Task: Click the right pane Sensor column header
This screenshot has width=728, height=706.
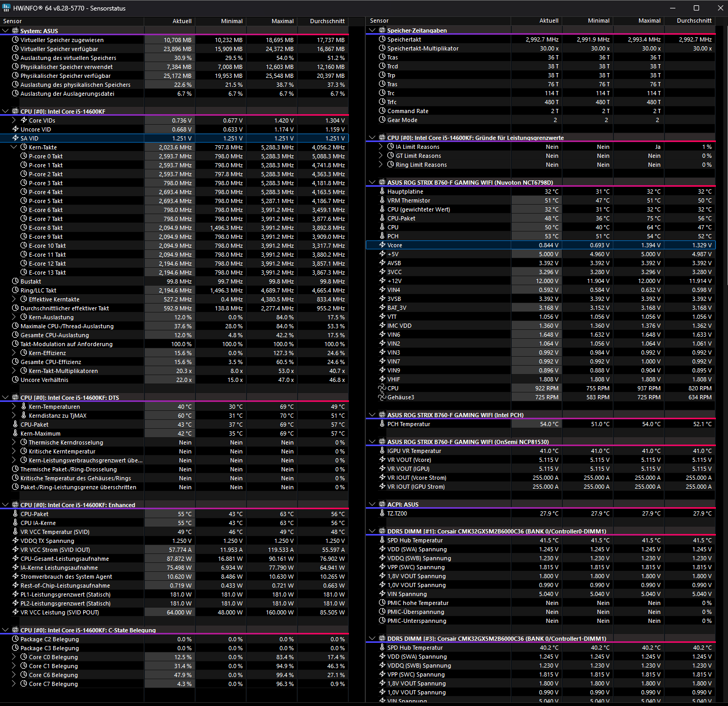Action: click(438, 21)
